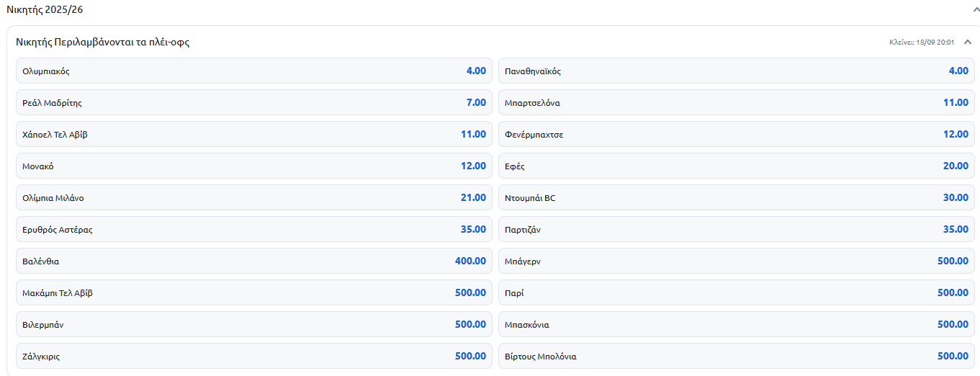The width and height of the screenshot is (980, 376).
Task: Choose the Μονακό 12.00 selection
Action: pyautogui.click(x=254, y=166)
